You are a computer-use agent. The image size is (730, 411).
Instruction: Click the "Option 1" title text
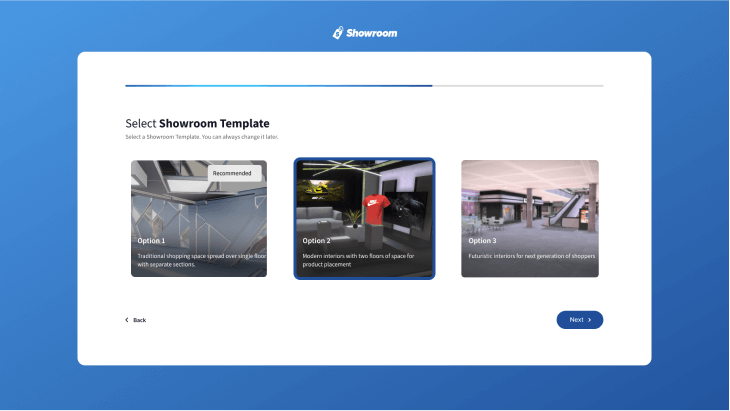(x=151, y=241)
